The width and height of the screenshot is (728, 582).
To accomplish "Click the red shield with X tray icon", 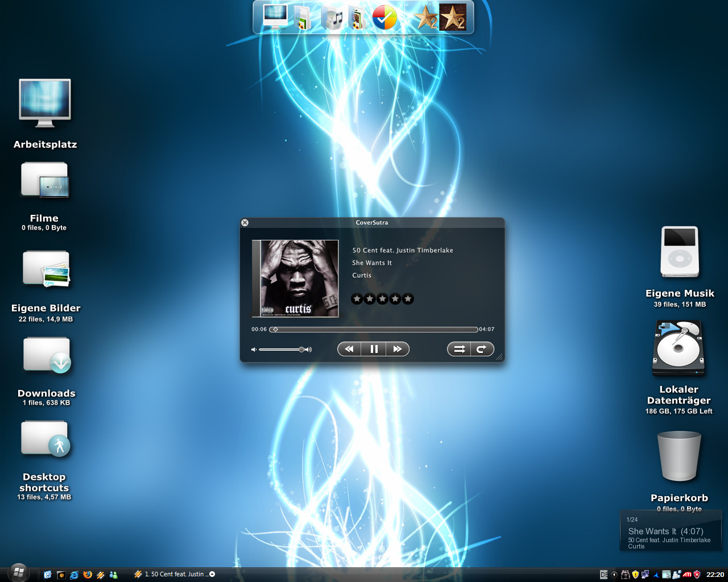I will [697, 575].
